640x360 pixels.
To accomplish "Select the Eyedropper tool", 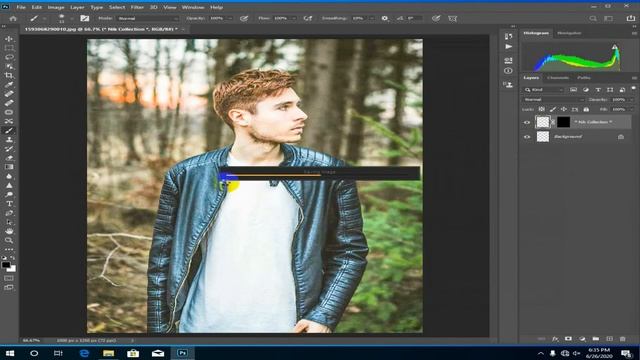I will (x=9, y=84).
